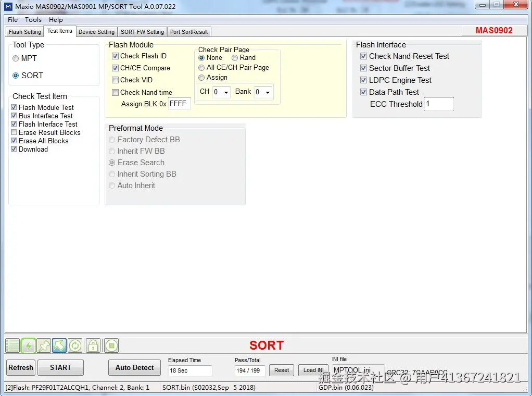The height and width of the screenshot is (396, 532).
Task: Click the Inherit FW BB radio option
Action: (x=112, y=151)
